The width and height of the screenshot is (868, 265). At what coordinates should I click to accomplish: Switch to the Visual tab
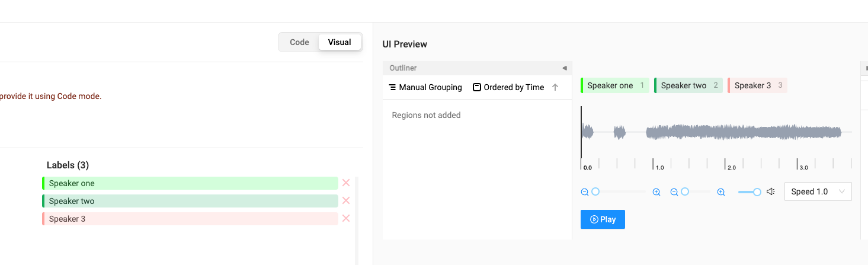point(339,42)
